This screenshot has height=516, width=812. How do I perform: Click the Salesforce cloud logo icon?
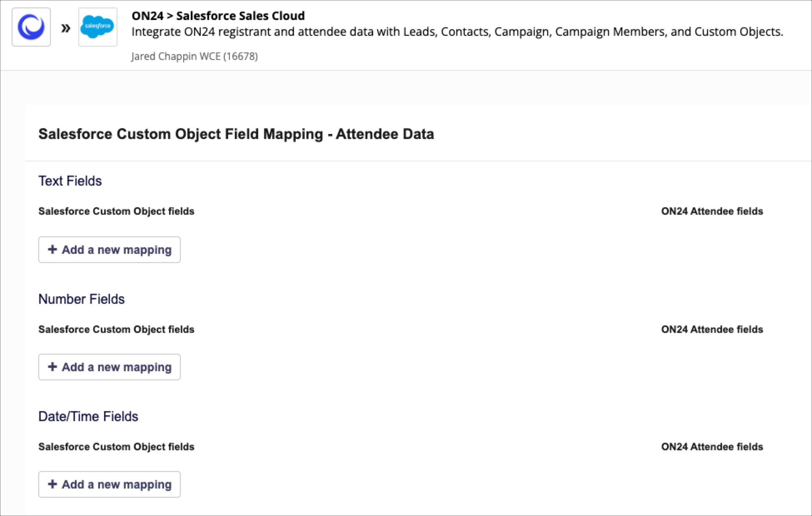point(98,27)
